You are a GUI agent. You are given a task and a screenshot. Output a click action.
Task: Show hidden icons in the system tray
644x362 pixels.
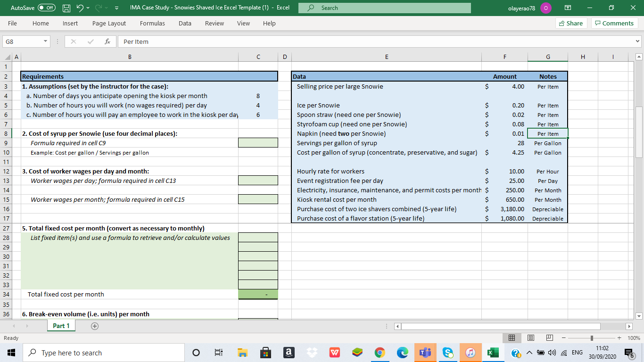coord(528,352)
